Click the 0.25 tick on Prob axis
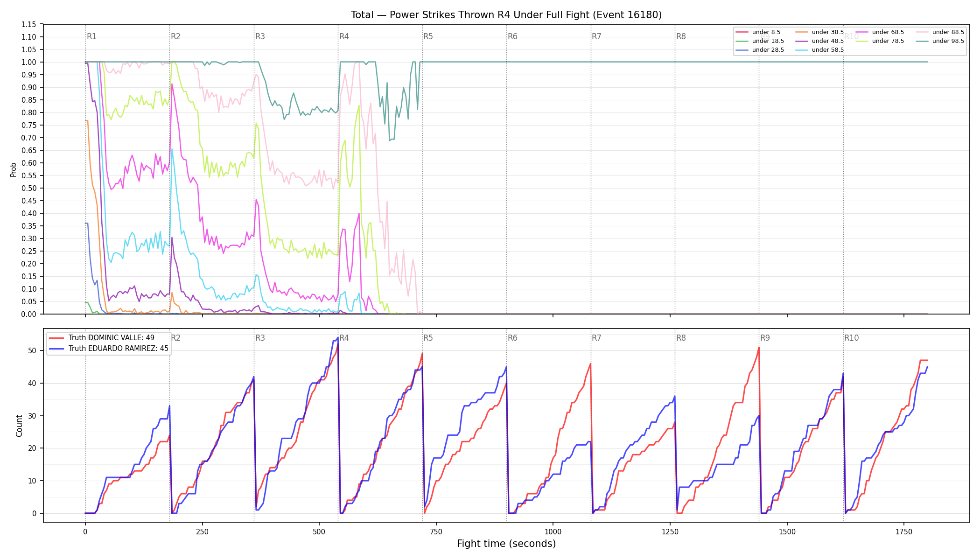Viewport: 980px width, 560px height. tap(29, 251)
